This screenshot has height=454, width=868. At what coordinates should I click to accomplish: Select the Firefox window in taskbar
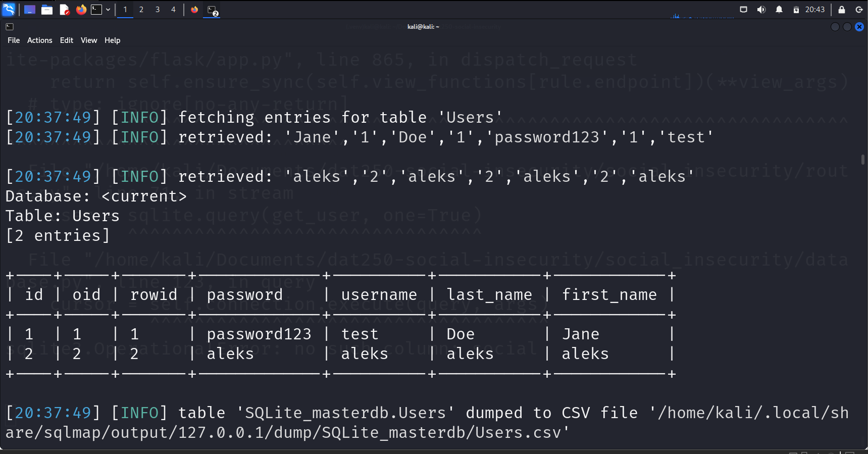(194, 10)
